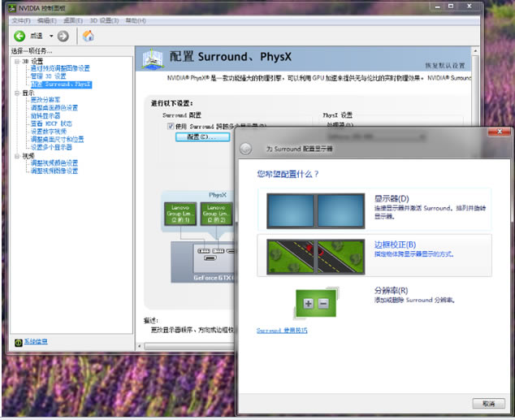Click the green back arrow icon
Screen dimensions: 515x420
(19, 36)
